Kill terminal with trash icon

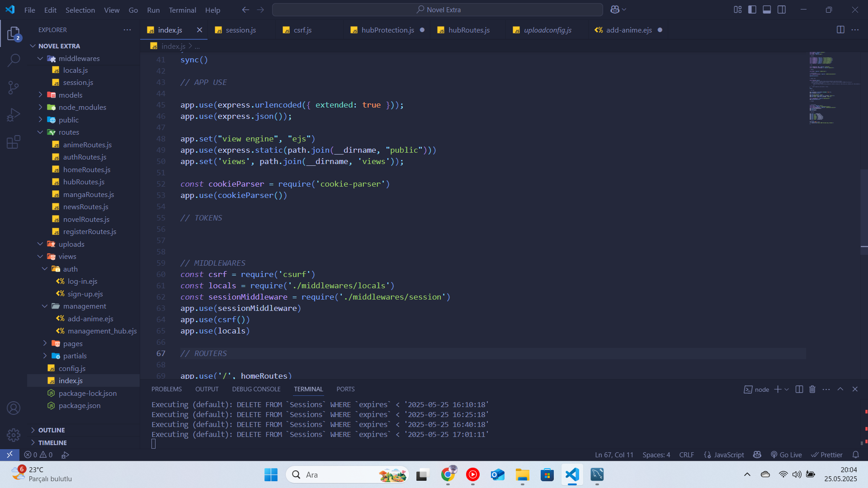click(812, 389)
